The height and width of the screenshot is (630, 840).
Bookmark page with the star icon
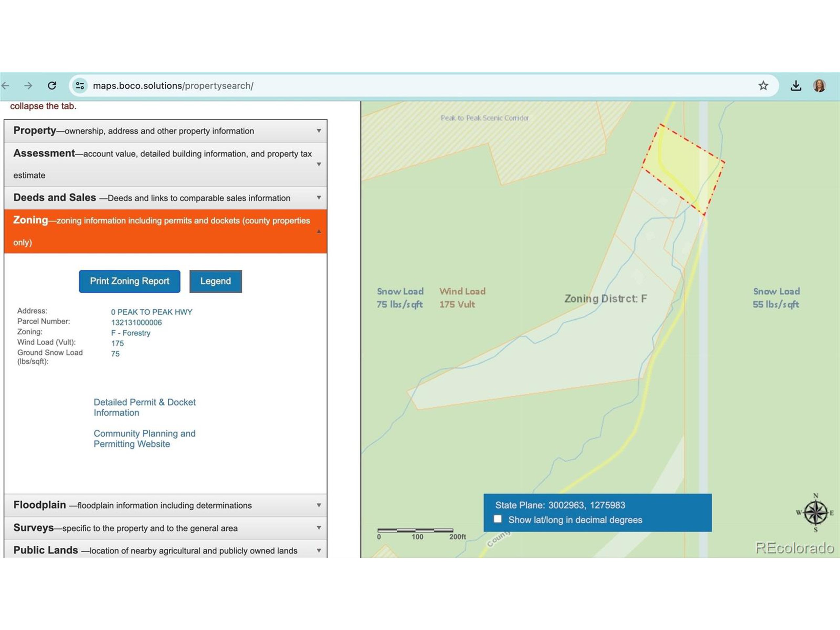pos(763,86)
